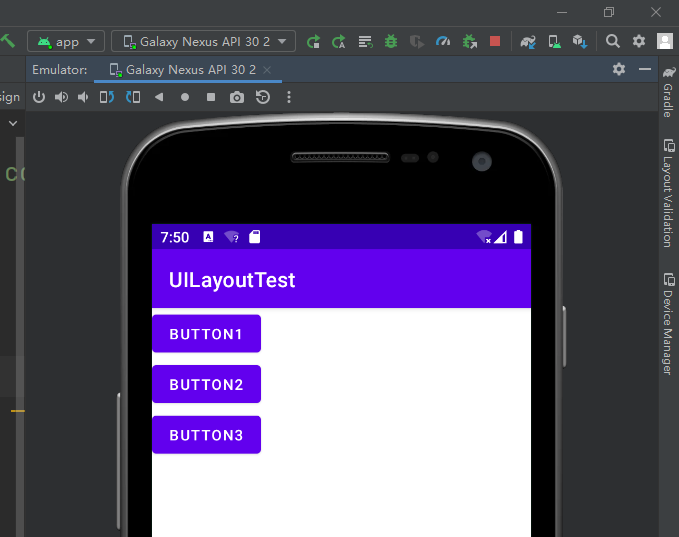Click the Rotate Right emulator icon
The image size is (679, 537).
pyautogui.click(x=133, y=97)
